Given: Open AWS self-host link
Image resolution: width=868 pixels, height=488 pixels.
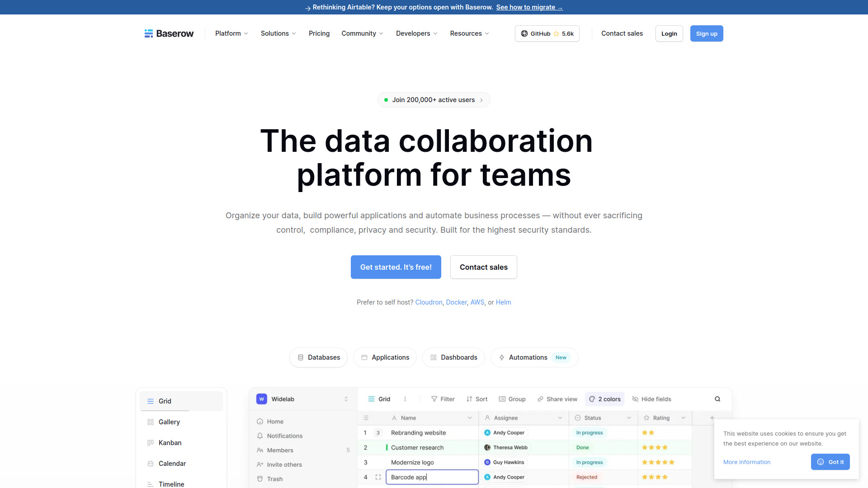Looking at the screenshot, I should [x=477, y=302].
